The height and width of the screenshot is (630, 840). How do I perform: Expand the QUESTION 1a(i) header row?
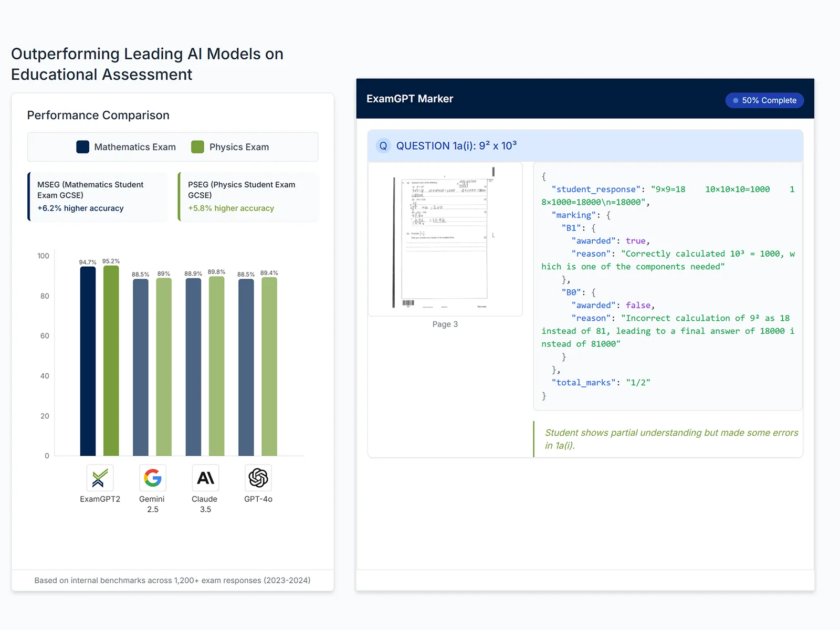tap(585, 146)
